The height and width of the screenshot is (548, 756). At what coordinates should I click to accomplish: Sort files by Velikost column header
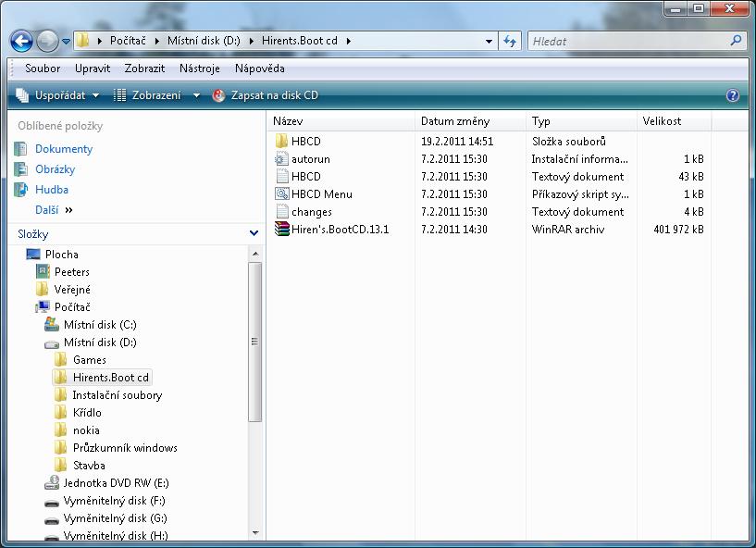click(x=662, y=121)
